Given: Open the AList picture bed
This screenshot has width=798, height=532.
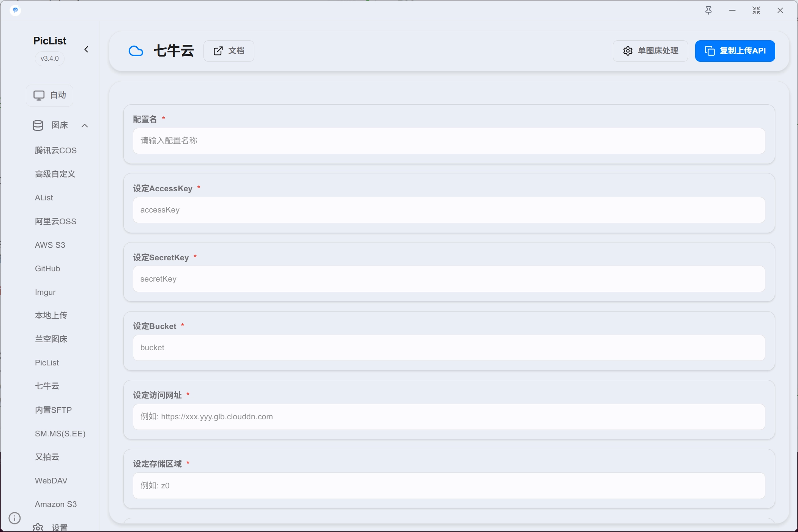Looking at the screenshot, I should coord(44,198).
